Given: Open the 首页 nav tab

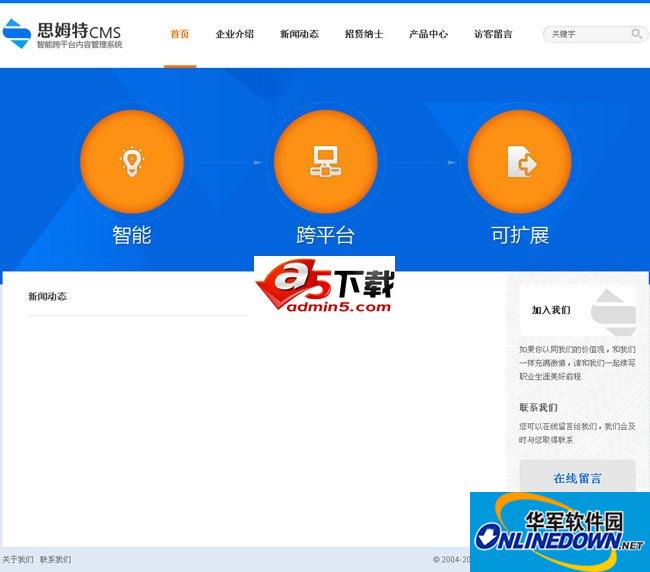Looking at the screenshot, I should click(x=180, y=34).
